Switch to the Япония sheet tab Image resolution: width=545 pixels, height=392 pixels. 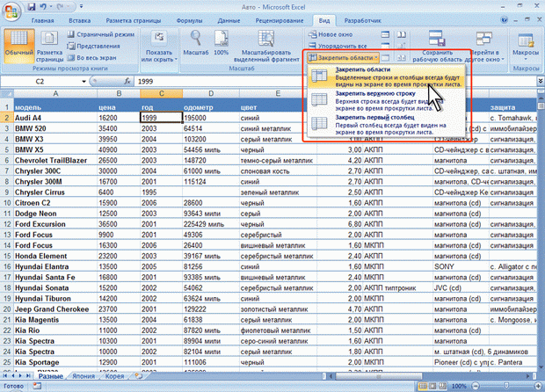point(84,376)
